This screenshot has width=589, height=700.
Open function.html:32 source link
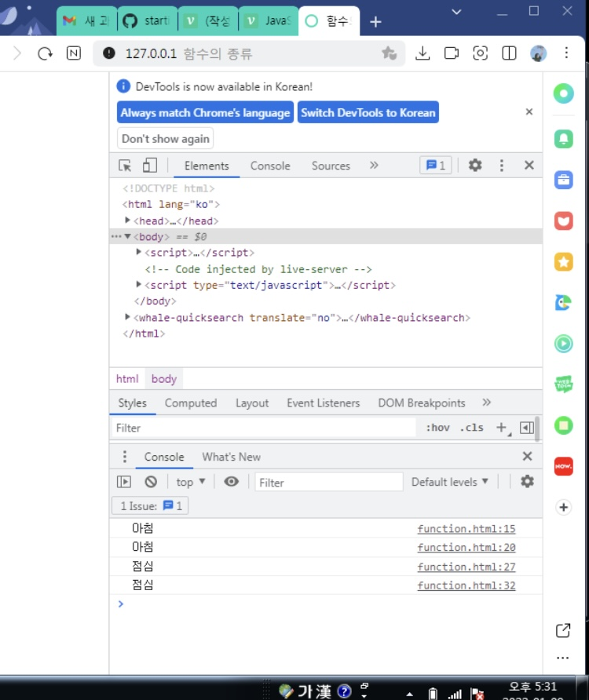coord(466,585)
